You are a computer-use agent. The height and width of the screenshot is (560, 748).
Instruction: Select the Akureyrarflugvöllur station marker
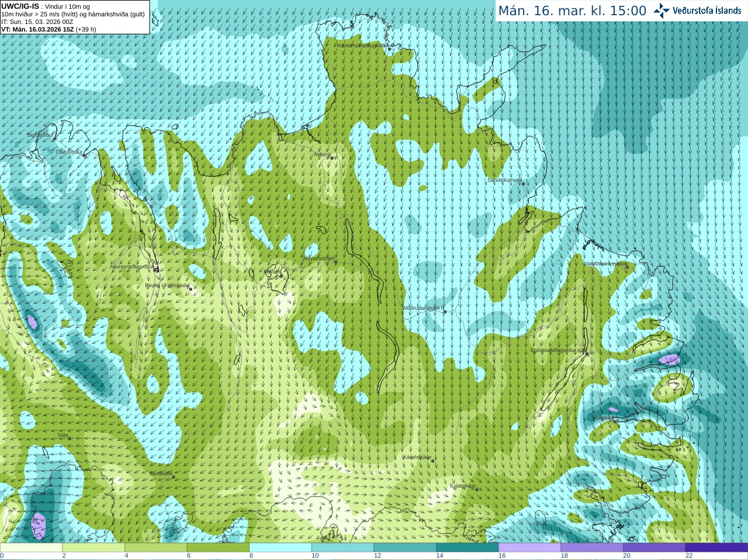[x=156, y=269]
